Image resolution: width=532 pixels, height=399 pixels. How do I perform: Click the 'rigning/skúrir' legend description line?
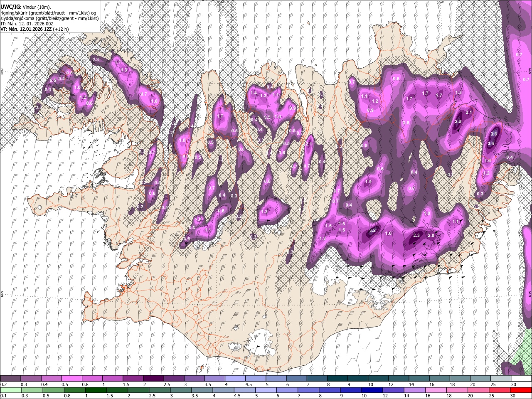[x=48, y=12]
